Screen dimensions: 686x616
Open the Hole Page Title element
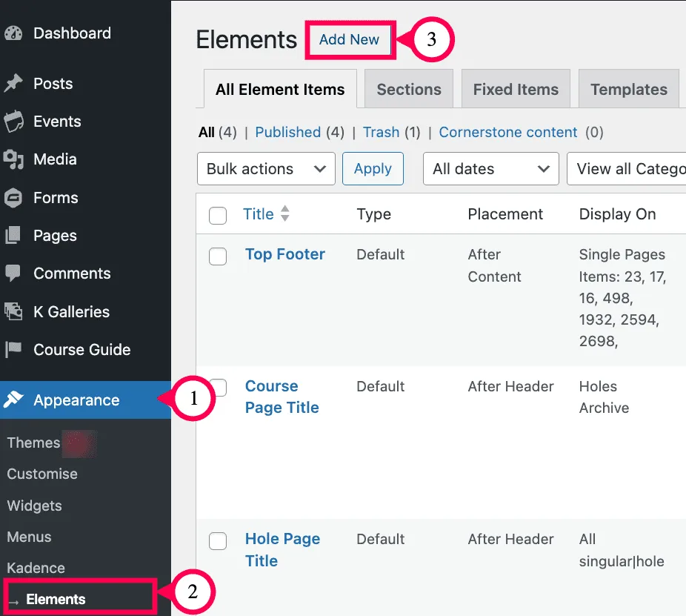pos(282,549)
